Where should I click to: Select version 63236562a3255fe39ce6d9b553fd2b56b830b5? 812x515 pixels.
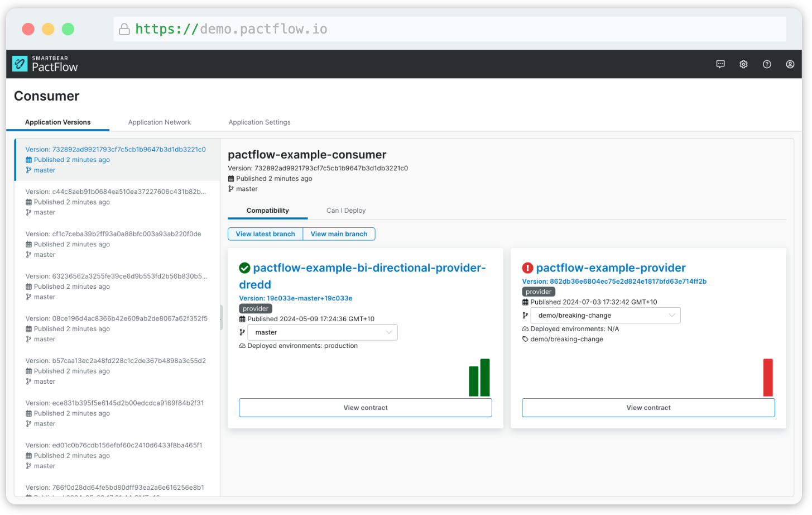[x=117, y=287]
